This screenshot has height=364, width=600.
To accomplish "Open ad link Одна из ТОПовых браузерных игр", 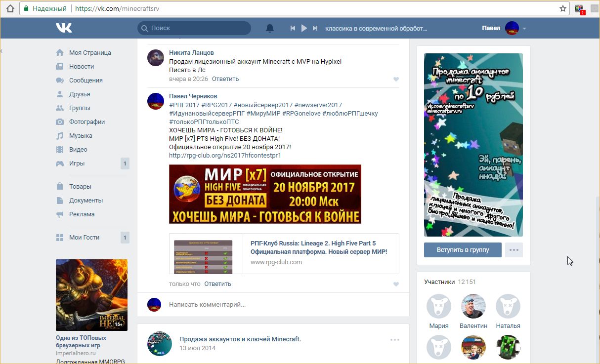I will (x=81, y=342).
